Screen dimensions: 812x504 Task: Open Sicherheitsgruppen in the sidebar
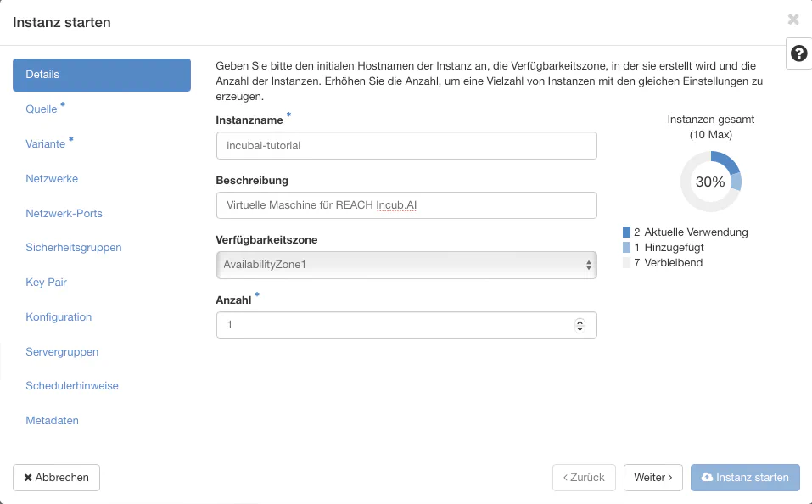click(74, 248)
